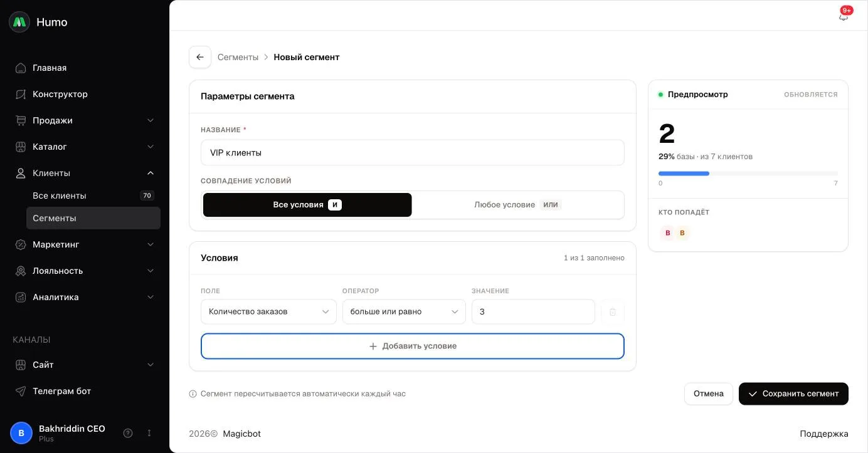The height and width of the screenshot is (453, 868).
Task: Open Все клиенты submenu item
Action: 93,195
